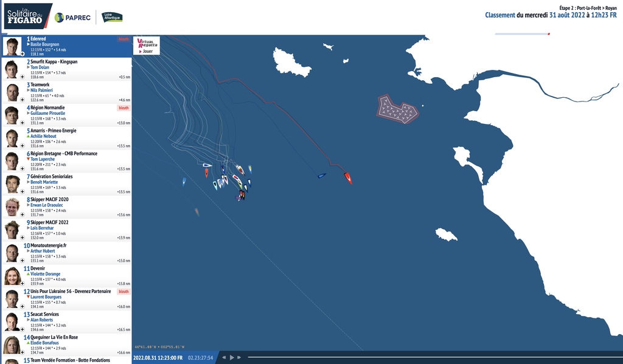623x364 pixels.
Task: Click the plus icon beside Tom Laperche
Action: coord(23,169)
